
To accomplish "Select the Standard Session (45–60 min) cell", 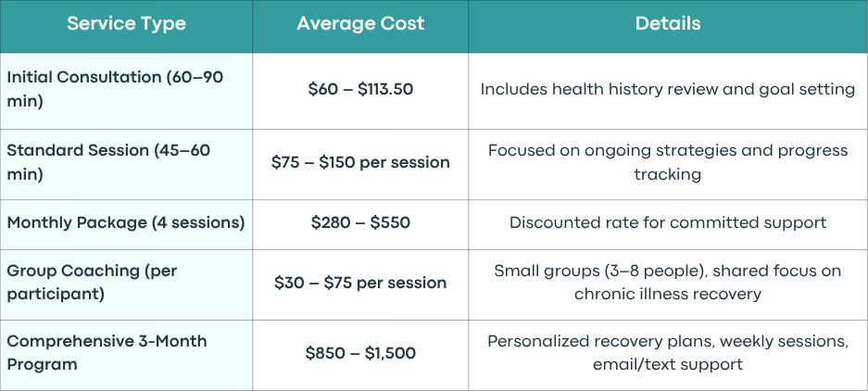I will click(126, 165).
